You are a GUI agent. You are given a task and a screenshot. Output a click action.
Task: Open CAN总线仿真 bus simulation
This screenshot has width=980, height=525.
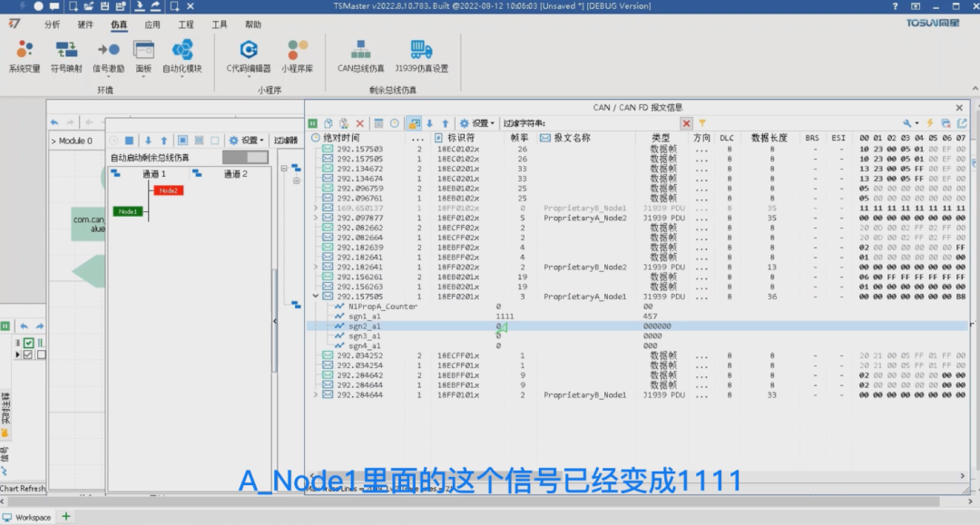tap(360, 56)
